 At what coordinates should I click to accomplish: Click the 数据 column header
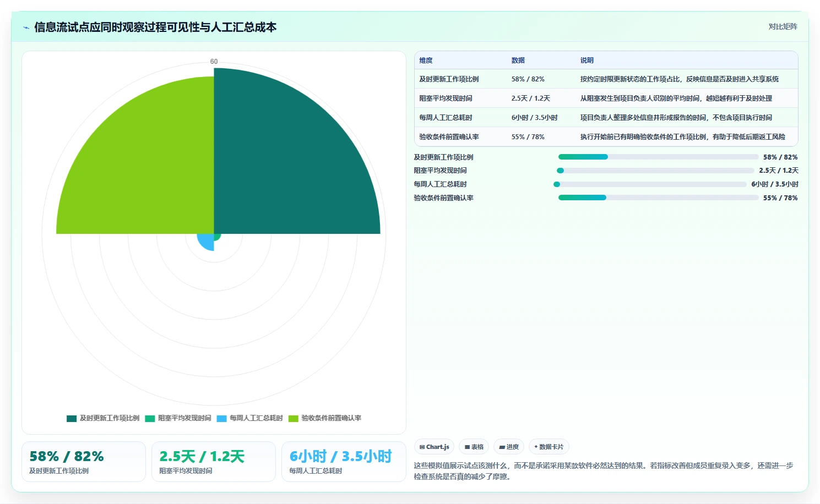(x=518, y=61)
